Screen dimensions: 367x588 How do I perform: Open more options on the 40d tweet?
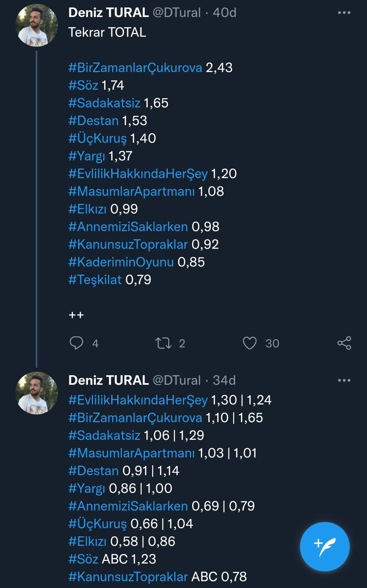[x=344, y=13]
